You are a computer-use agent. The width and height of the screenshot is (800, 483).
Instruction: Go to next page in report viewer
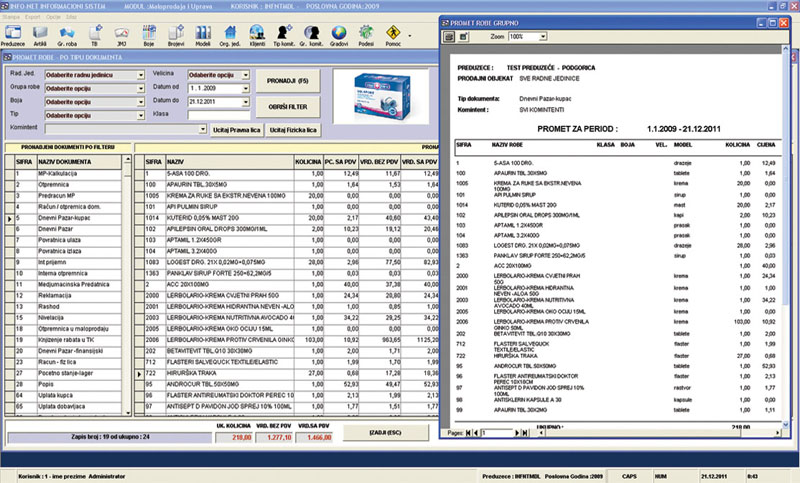pyautogui.click(x=516, y=433)
